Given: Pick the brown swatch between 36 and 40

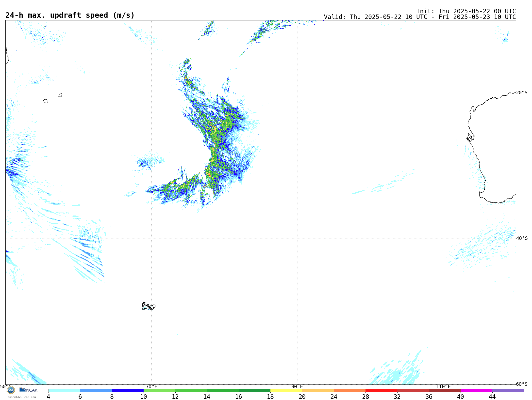Looking at the screenshot, I should (445, 391).
